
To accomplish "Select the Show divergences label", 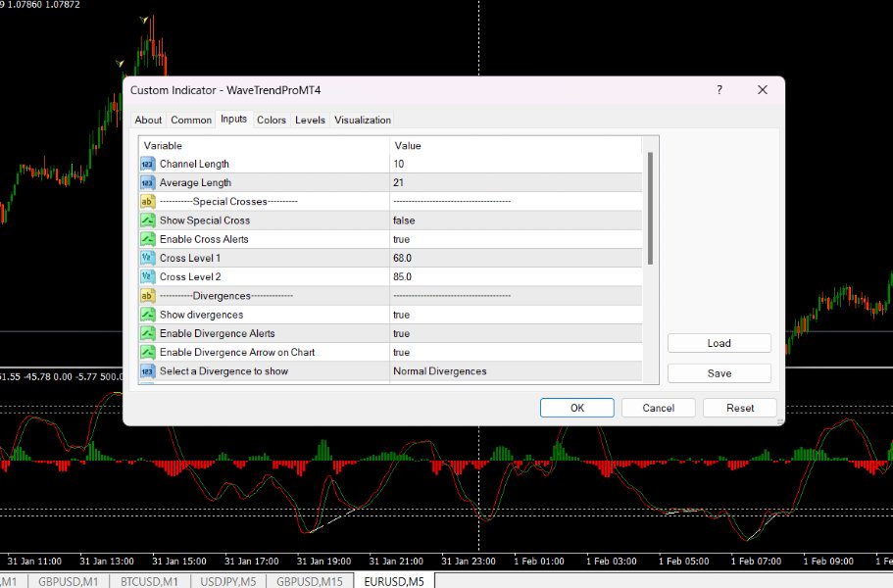I will click(201, 315).
